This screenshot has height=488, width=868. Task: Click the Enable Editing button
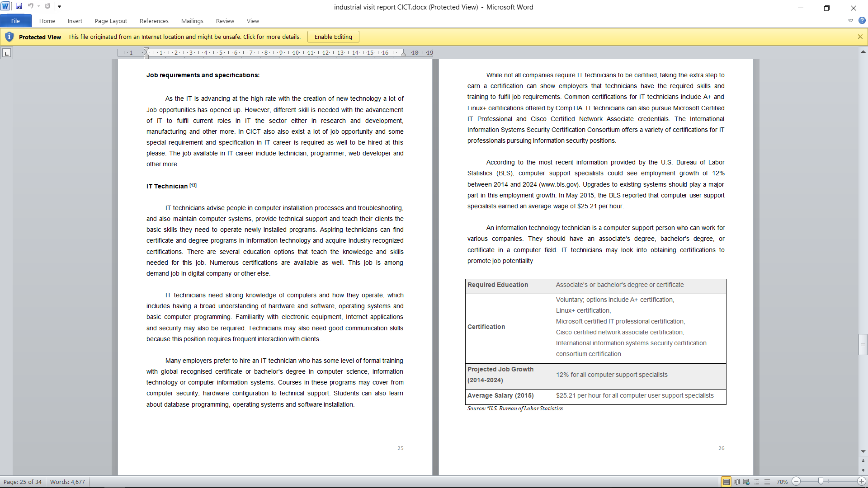pyautogui.click(x=333, y=37)
